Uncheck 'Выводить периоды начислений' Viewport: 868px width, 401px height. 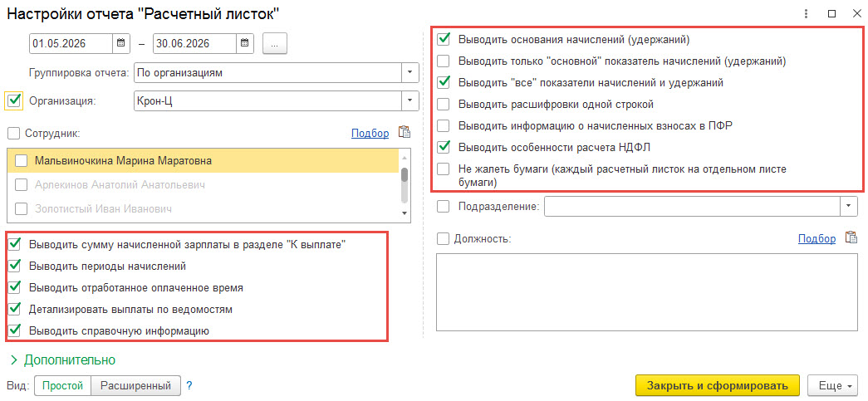14,266
